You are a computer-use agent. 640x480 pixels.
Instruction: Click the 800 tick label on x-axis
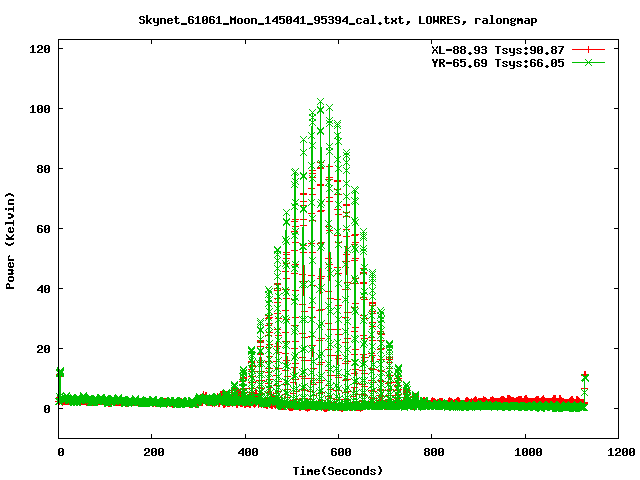(432, 452)
